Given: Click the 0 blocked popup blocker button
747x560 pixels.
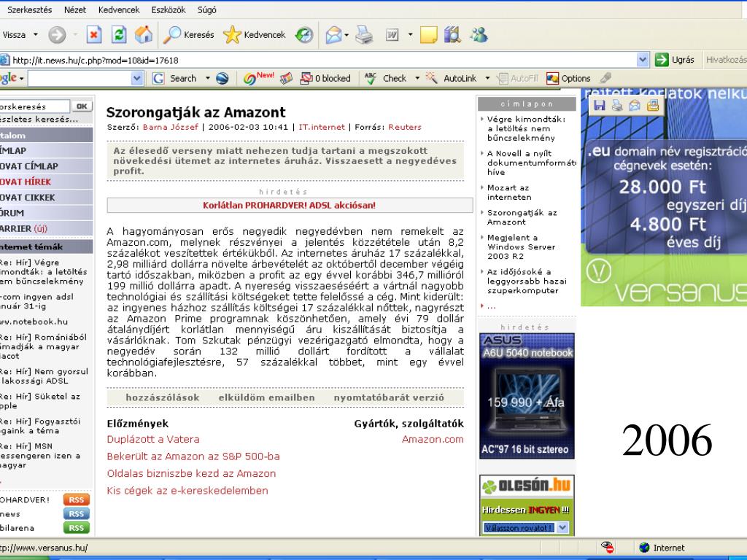Looking at the screenshot, I should 325,78.
